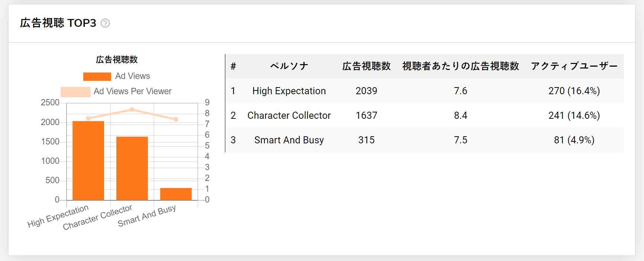Image resolution: width=644 pixels, height=261 pixels.
Task: Toggle the Ad Views Per Viewer legend swatch
Action: click(x=75, y=92)
